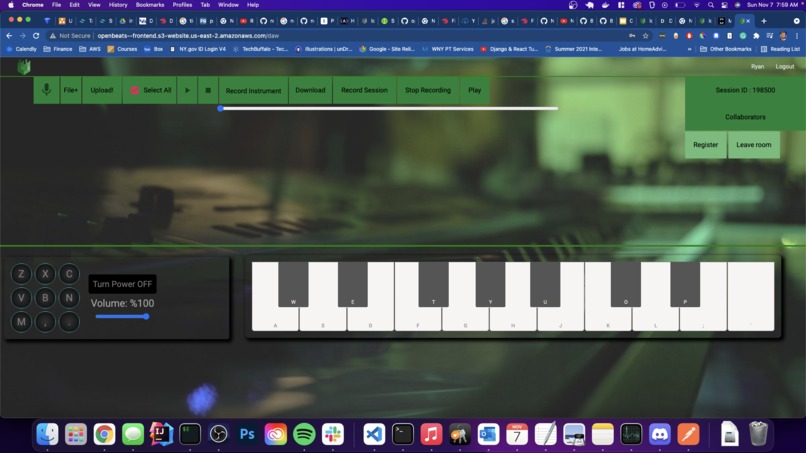
Task: Hit the X drum pad
Action: pyautogui.click(x=45, y=274)
